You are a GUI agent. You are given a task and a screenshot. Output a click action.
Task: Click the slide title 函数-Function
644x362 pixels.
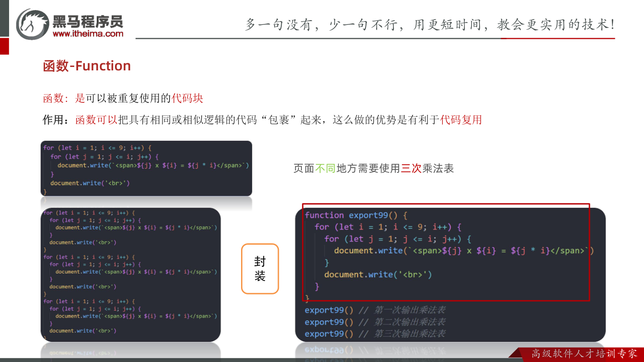click(87, 66)
